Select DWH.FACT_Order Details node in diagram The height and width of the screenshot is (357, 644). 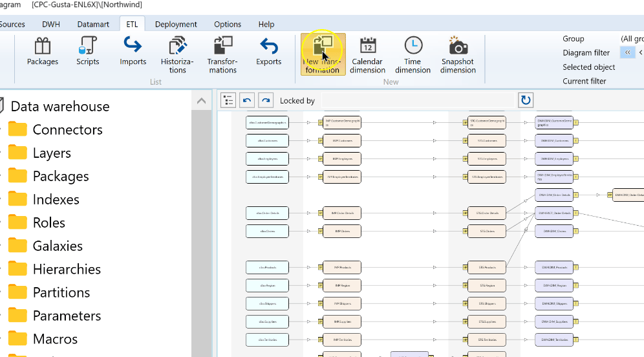coord(554,213)
